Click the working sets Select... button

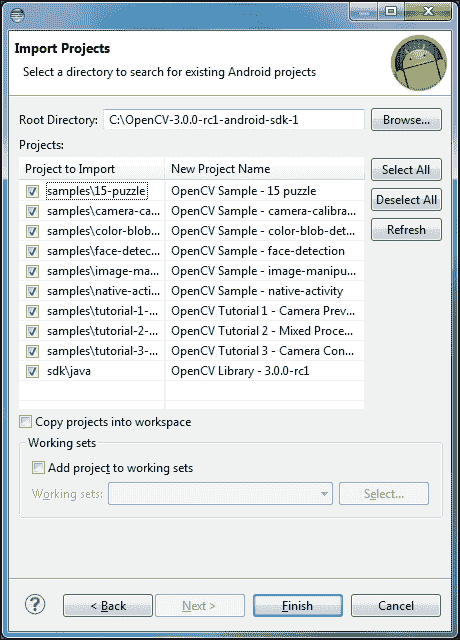point(384,493)
